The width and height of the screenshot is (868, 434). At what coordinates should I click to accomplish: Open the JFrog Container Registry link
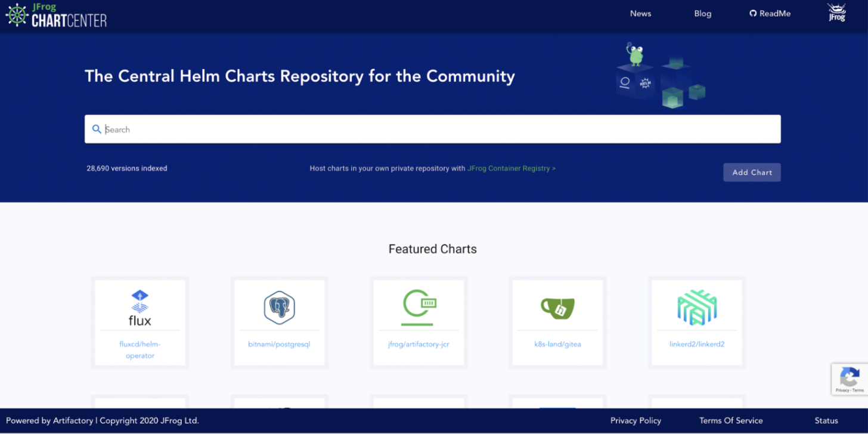[x=511, y=169]
